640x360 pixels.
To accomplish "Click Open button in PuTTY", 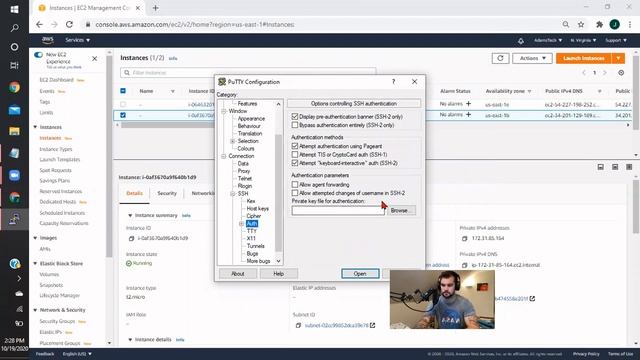I will coord(360,273).
